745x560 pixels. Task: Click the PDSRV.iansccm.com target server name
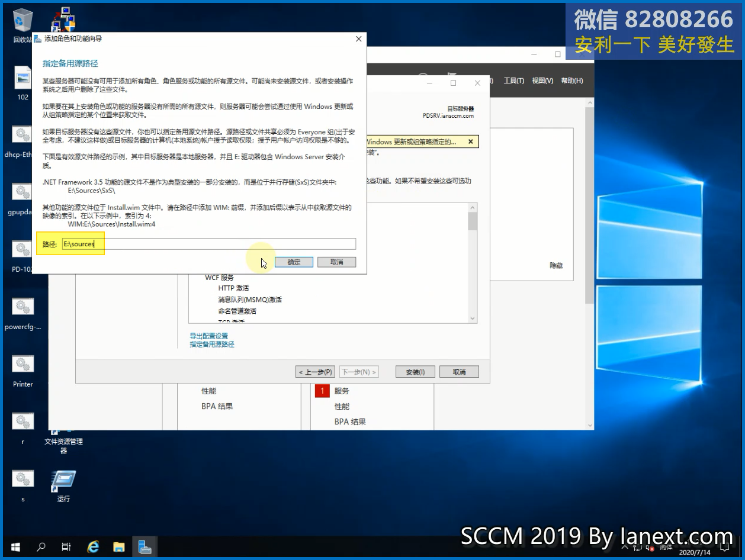coord(448,116)
